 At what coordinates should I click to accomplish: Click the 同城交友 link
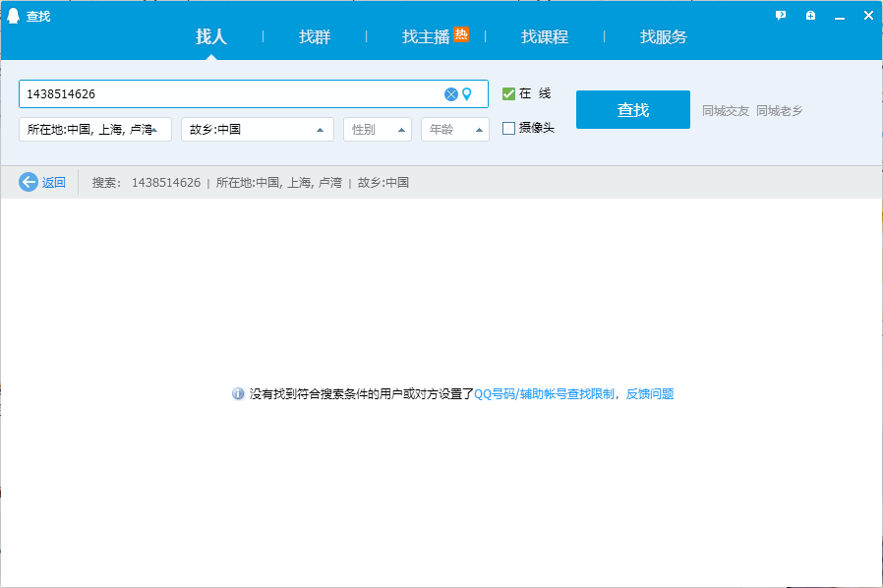[x=723, y=109]
